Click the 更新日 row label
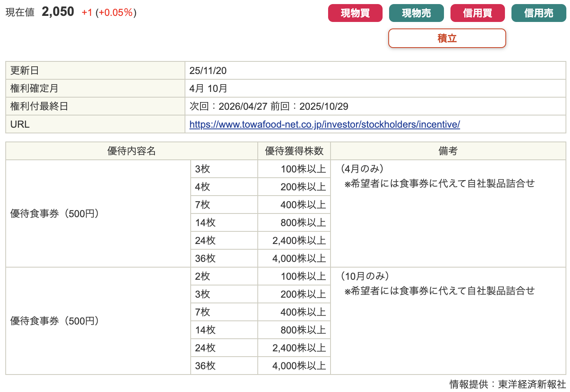This screenshot has height=392, width=570. click(24, 71)
